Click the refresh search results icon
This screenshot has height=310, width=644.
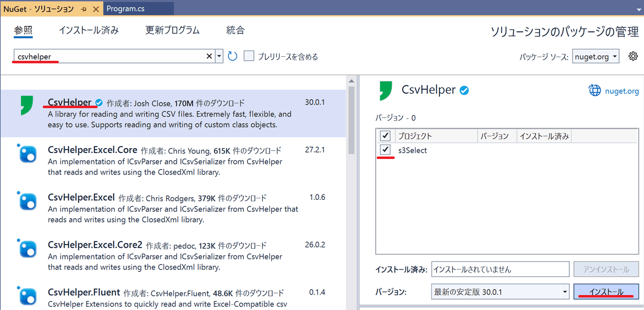tap(232, 56)
